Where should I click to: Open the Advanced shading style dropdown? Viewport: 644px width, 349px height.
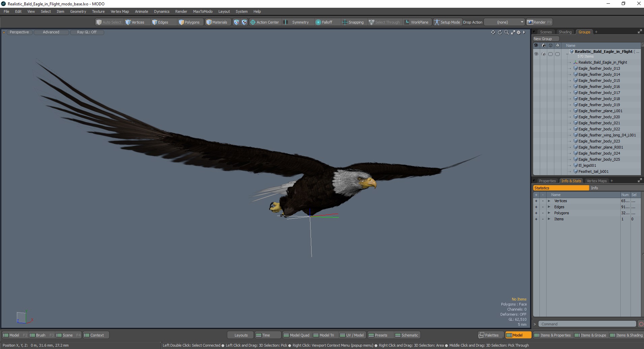[51, 32]
